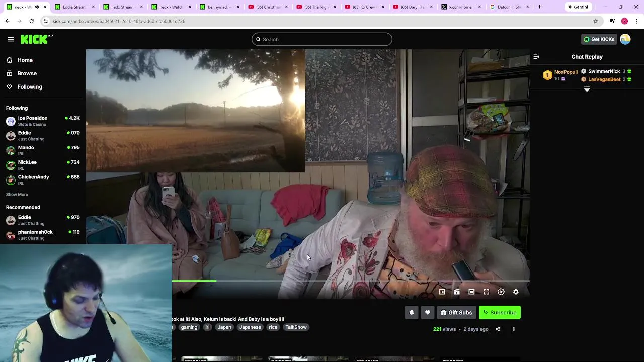This screenshot has height=362, width=644.
Task: Click the gaming tag
Action: pyautogui.click(x=189, y=327)
